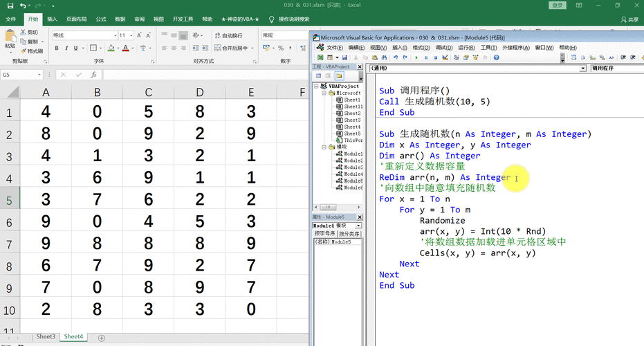Open the 公式 ribbon tab in Excel

100,19
